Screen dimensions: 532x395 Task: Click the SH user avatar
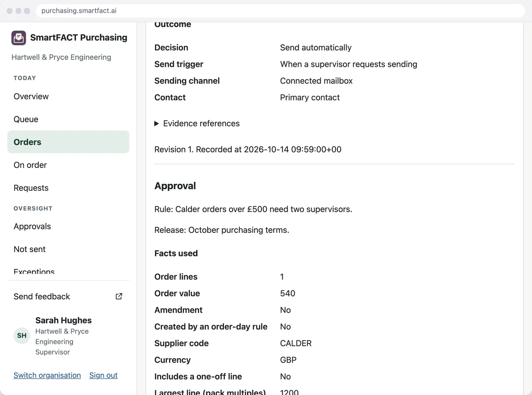point(22,336)
